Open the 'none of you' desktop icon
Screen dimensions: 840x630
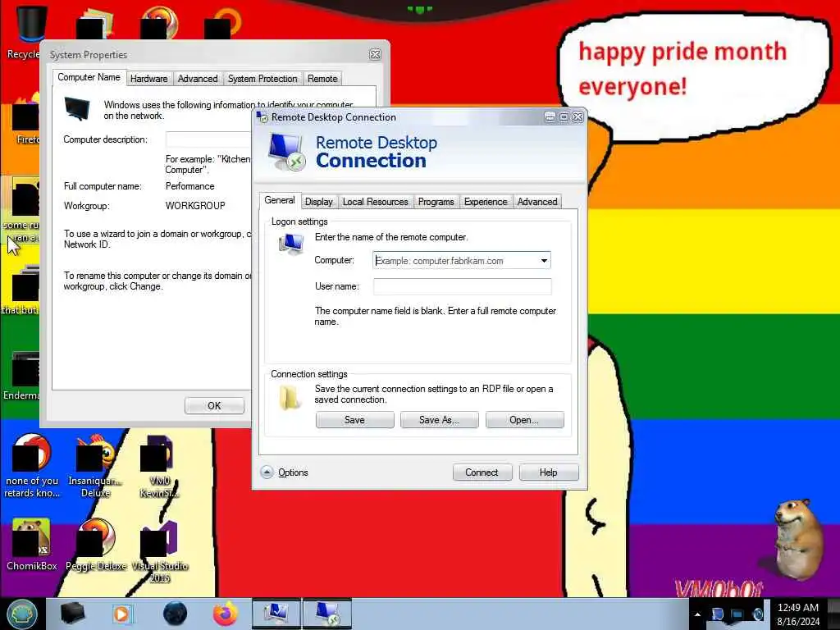tap(32, 466)
